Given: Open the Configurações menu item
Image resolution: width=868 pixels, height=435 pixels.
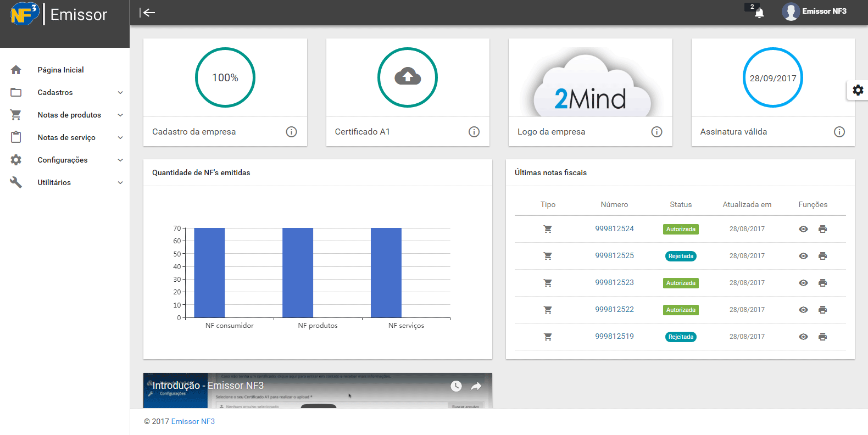Looking at the screenshot, I should coord(63,160).
